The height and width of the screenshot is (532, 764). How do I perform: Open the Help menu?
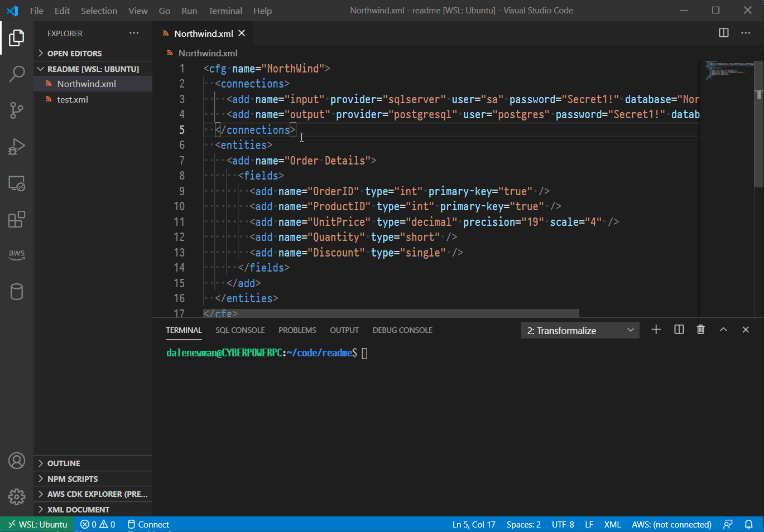pos(262,11)
